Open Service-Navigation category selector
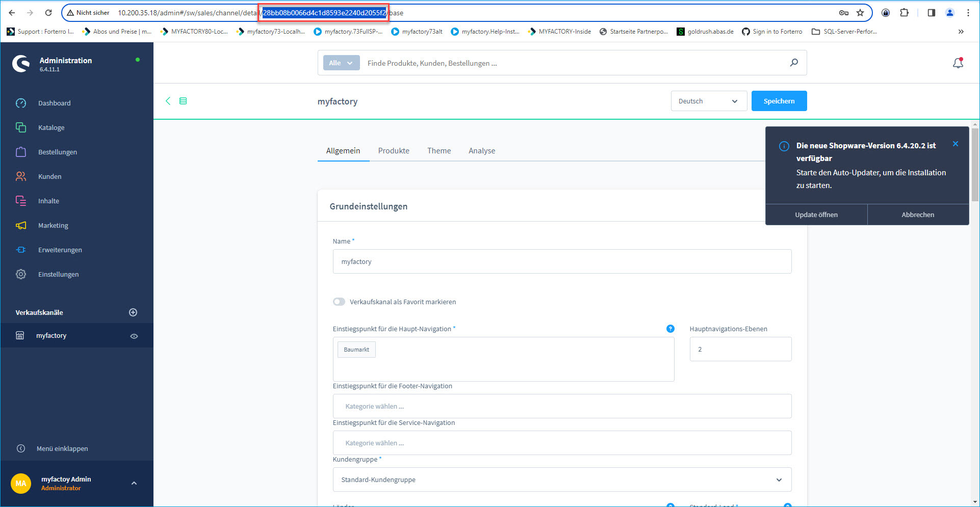Image resolution: width=980 pixels, height=507 pixels. click(562, 443)
